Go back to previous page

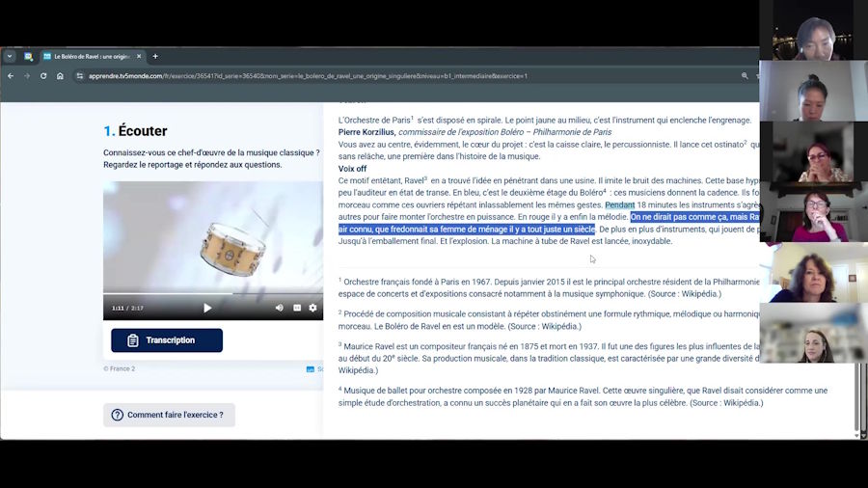coord(11,75)
